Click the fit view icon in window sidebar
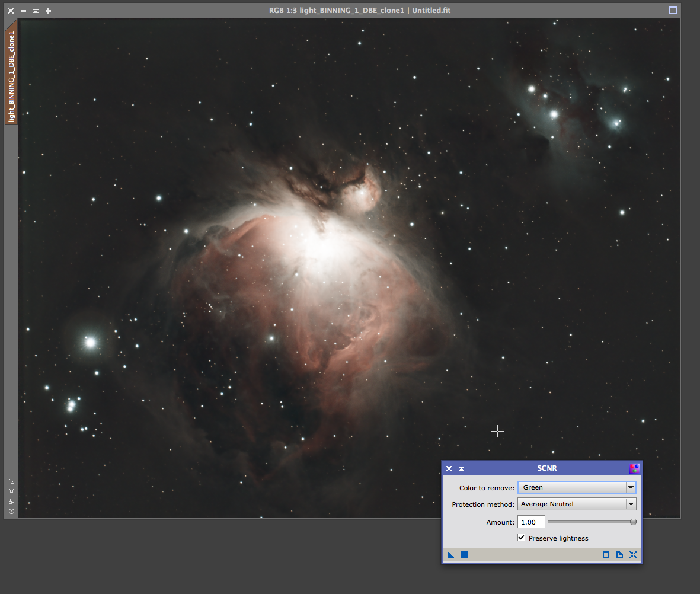The height and width of the screenshot is (594, 700). pyautogui.click(x=11, y=491)
